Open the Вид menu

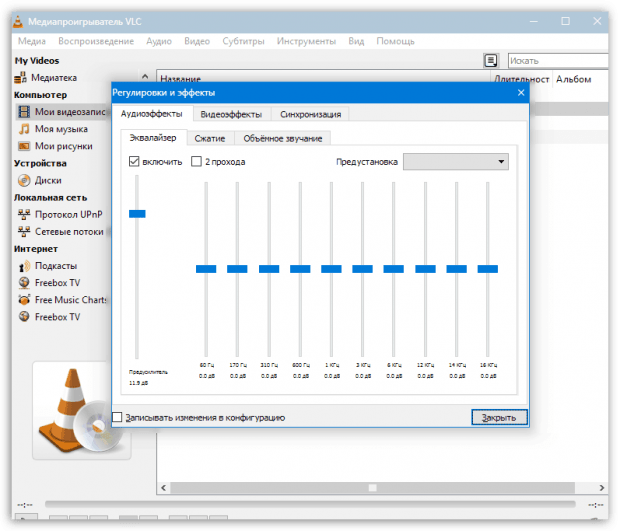tap(356, 41)
